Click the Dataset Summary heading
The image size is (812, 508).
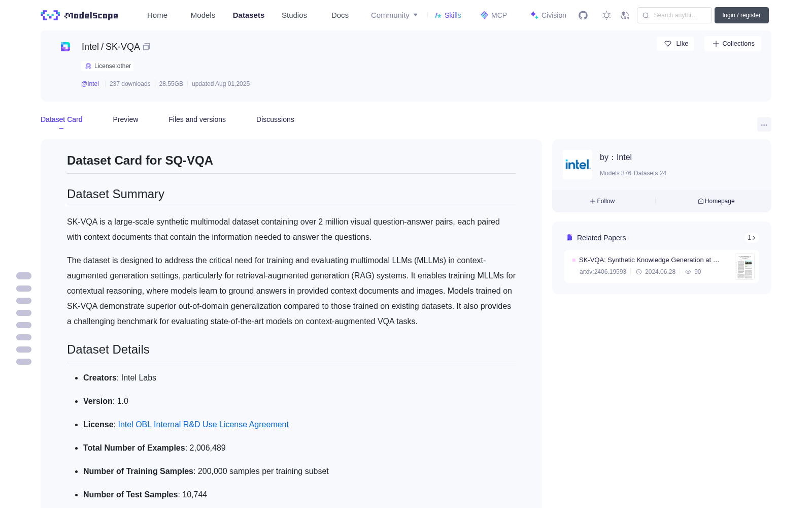pyautogui.click(x=116, y=194)
